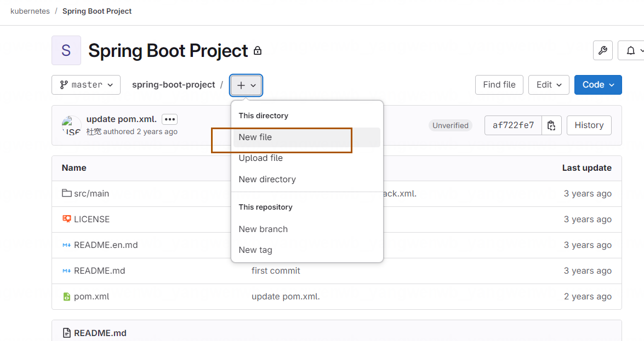Open the Edit dropdown
Viewport: 644px width, 341px height.
(549, 84)
